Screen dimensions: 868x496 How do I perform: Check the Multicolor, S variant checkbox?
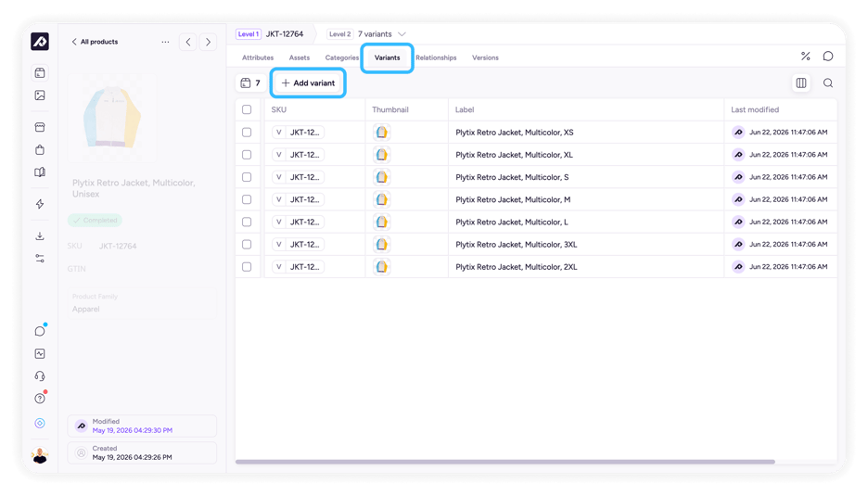point(247,177)
